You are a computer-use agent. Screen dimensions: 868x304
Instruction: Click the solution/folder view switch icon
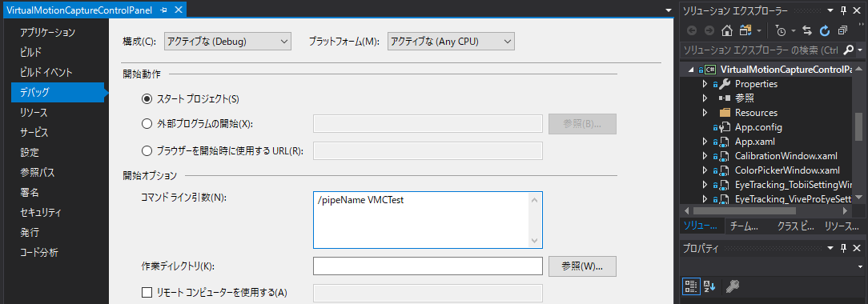coord(745,30)
